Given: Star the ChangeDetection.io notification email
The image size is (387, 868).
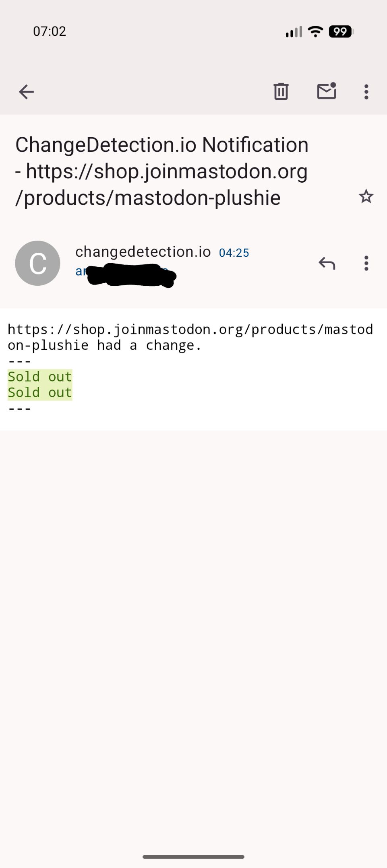Looking at the screenshot, I should click(x=366, y=197).
